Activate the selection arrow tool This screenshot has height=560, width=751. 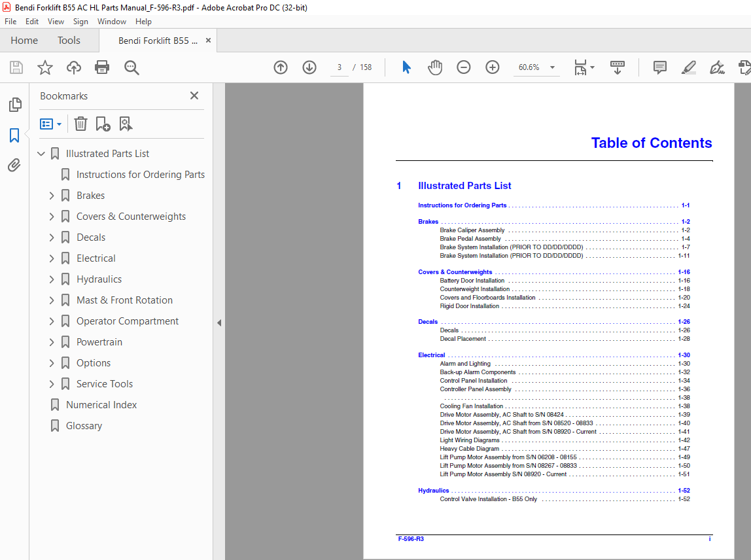tap(406, 67)
